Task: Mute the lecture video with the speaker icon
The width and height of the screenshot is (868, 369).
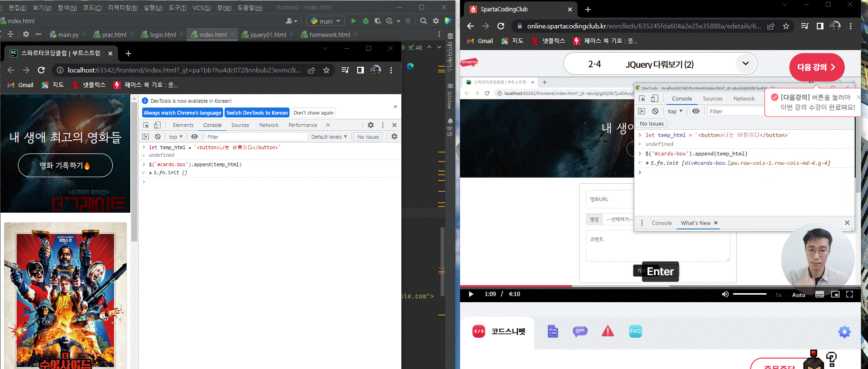Action: [x=725, y=294]
